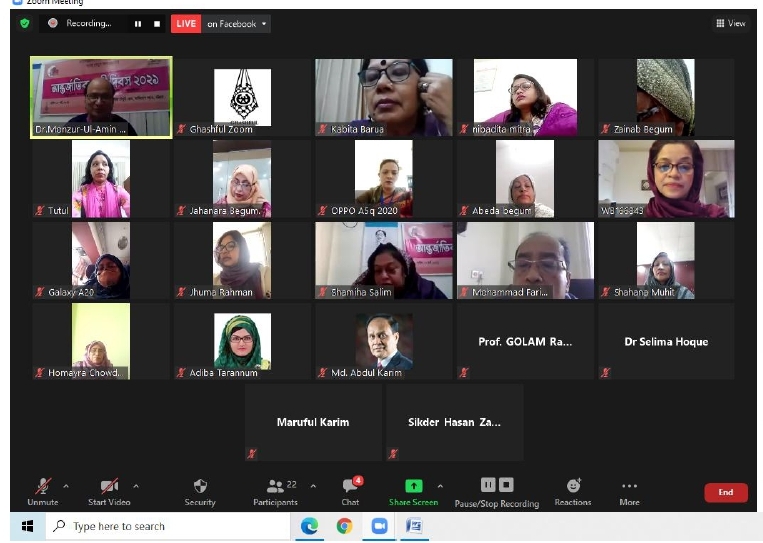Click the 'Type here to search' box
This screenshot has width=763, height=543.
[x=168, y=526]
